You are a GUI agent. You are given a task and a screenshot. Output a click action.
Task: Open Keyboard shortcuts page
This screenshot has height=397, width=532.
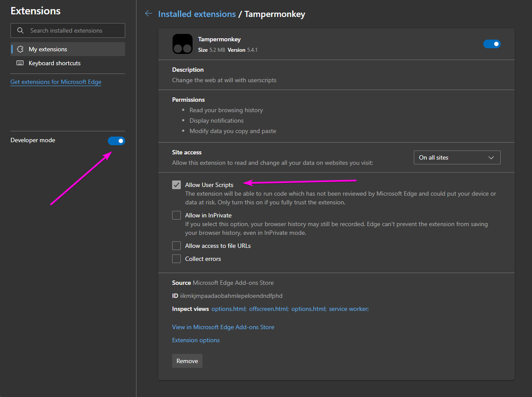coord(68,63)
